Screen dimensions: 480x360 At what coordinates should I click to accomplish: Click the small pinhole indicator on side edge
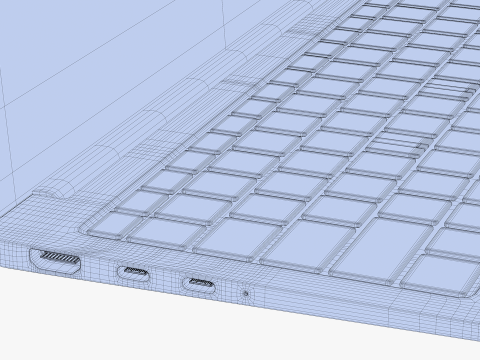coord(246,294)
